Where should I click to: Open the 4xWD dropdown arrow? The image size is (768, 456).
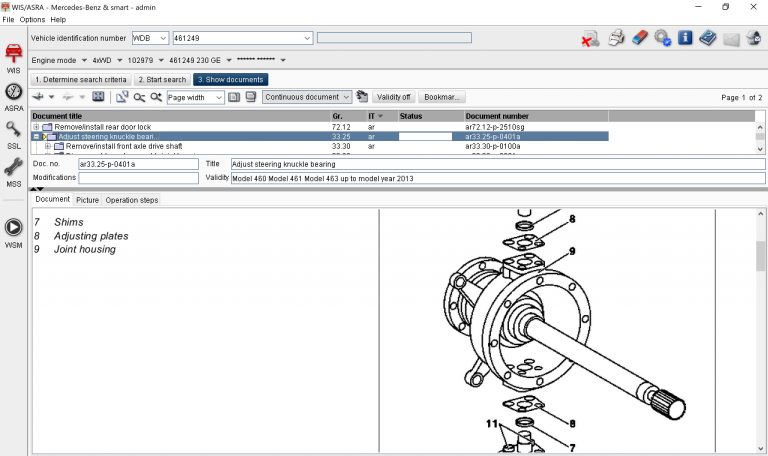pyautogui.click(x=119, y=60)
